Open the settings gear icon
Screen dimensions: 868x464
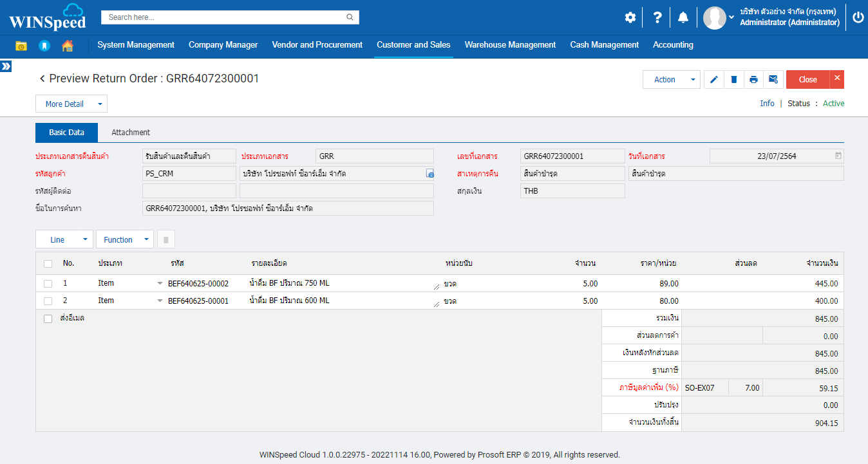[630, 17]
